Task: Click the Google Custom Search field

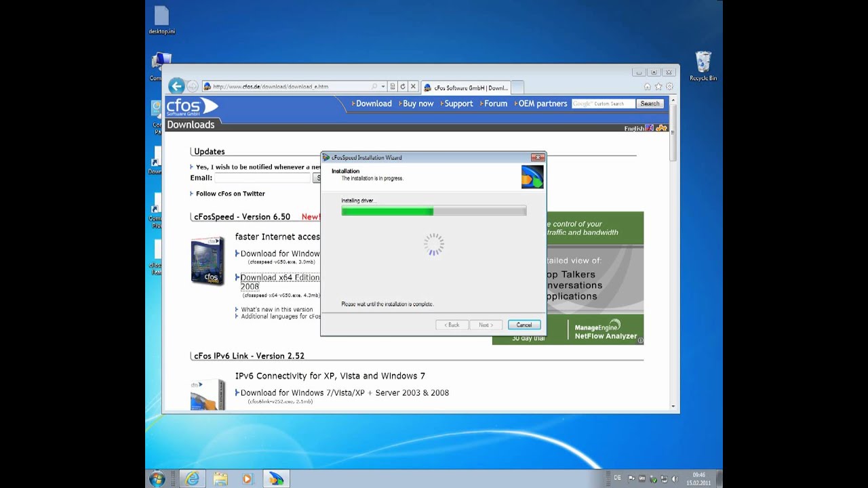Action: click(604, 104)
